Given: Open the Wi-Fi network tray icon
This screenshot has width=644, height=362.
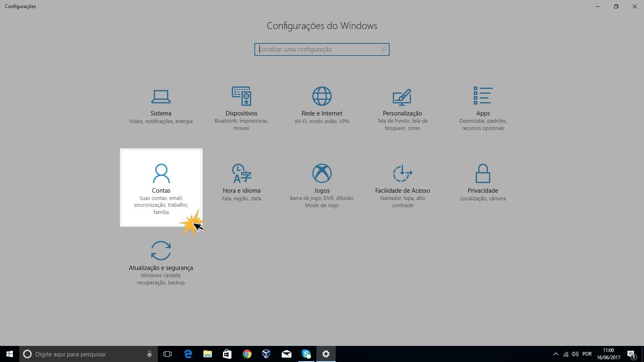Looking at the screenshot, I should tap(566, 354).
